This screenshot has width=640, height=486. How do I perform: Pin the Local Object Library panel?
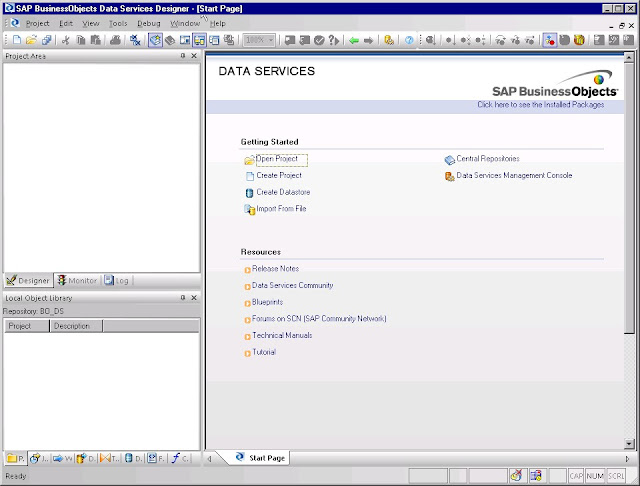coord(183,298)
